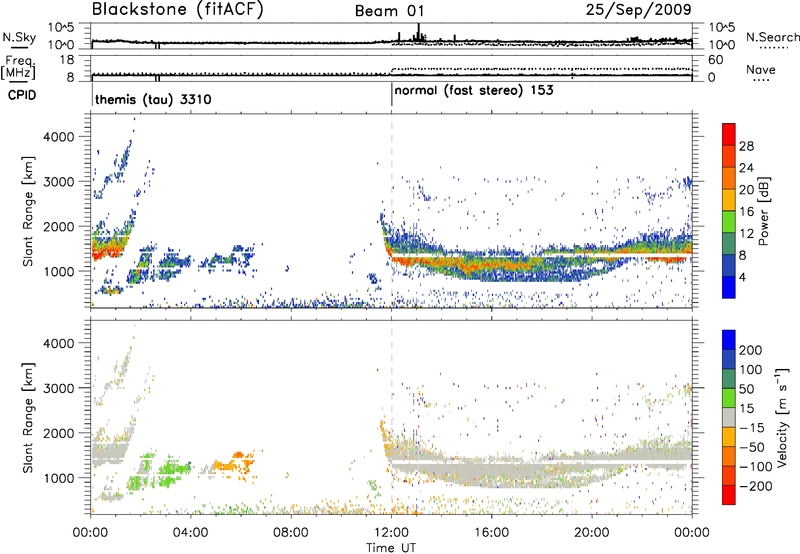The height and width of the screenshot is (554, 800).
Task: Select the "CPID" row label
Action: [x=22, y=95]
